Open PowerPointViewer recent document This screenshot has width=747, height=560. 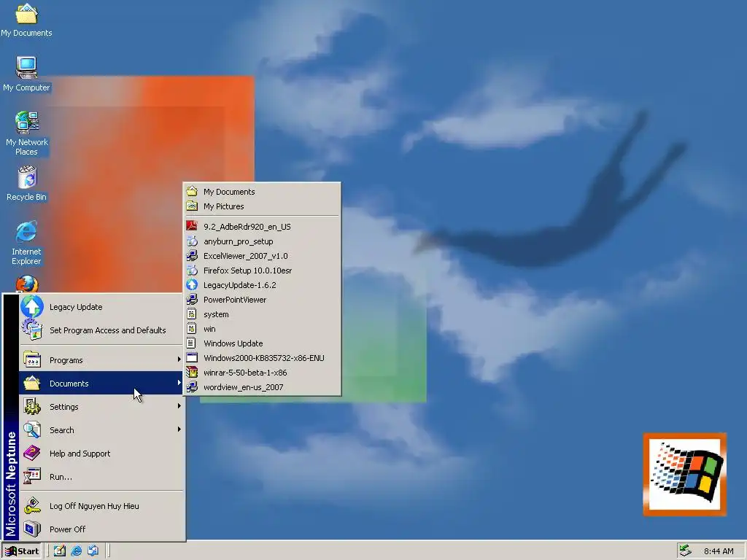pyautogui.click(x=262, y=300)
